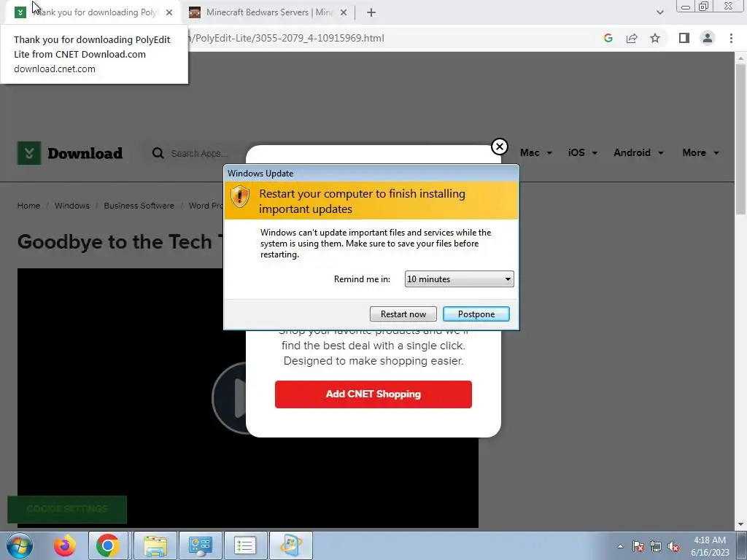Close the CNET Shopping popup
Screen dimensions: 747x560
coord(499,147)
